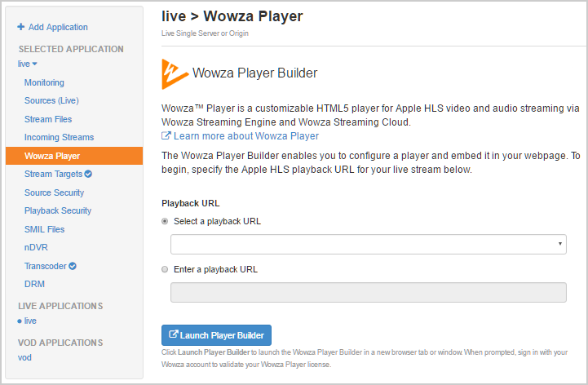Click the Wowza Player Builder logo icon
Screen dimensions: 588x385
175,72
